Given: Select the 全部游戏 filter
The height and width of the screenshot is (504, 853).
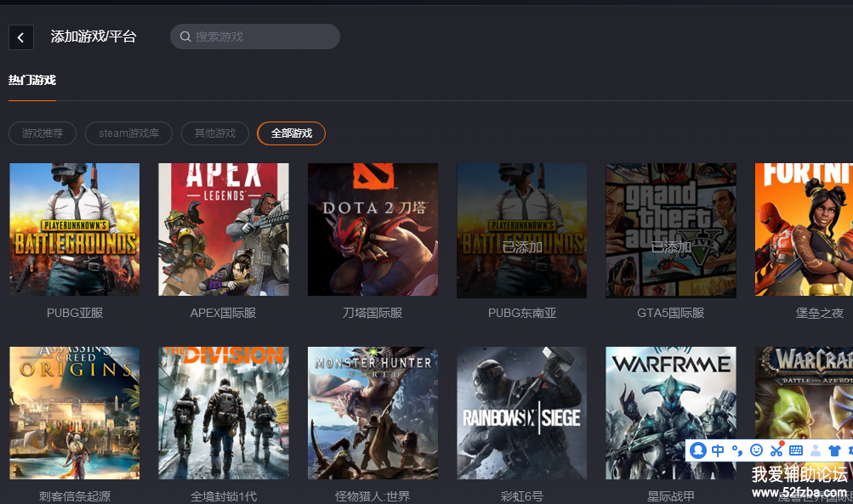Looking at the screenshot, I should click(291, 133).
